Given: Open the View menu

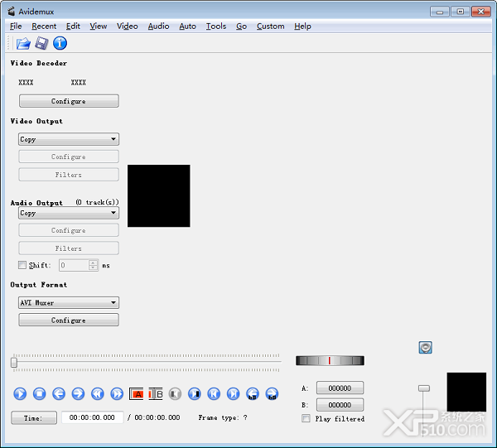Looking at the screenshot, I should 99,26.
